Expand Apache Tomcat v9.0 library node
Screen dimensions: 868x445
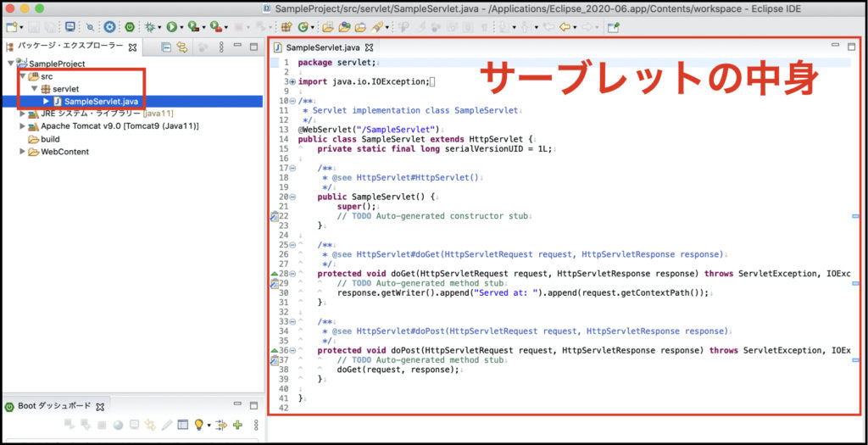click(x=22, y=126)
